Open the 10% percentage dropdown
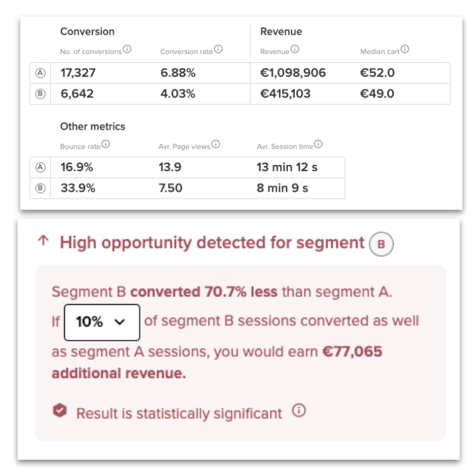Viewport: 473px width, 476px height. 102,323
